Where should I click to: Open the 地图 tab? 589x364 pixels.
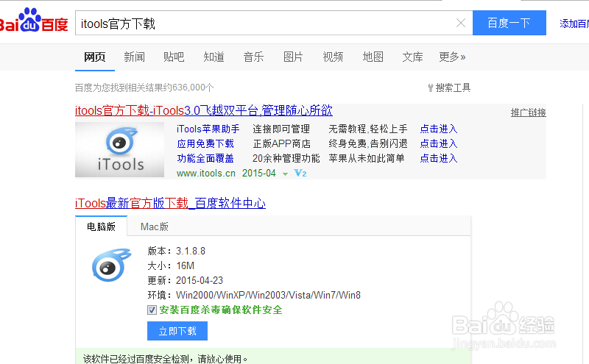[x=373, y=57]
